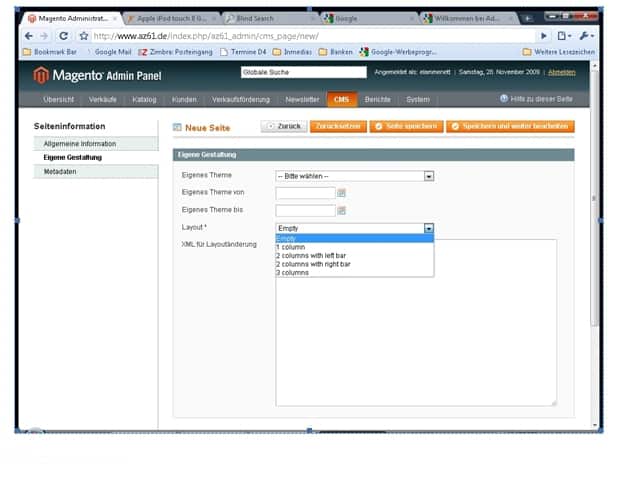Open the Katalog menu
Screen dimensions: 619x487
coord(144,100)
